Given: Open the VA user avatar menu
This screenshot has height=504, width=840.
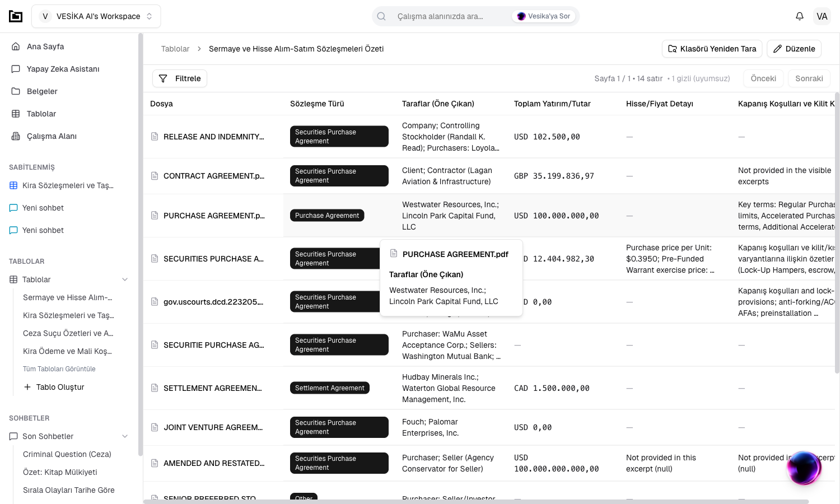Looking at the screenshot, I should 822,16.
